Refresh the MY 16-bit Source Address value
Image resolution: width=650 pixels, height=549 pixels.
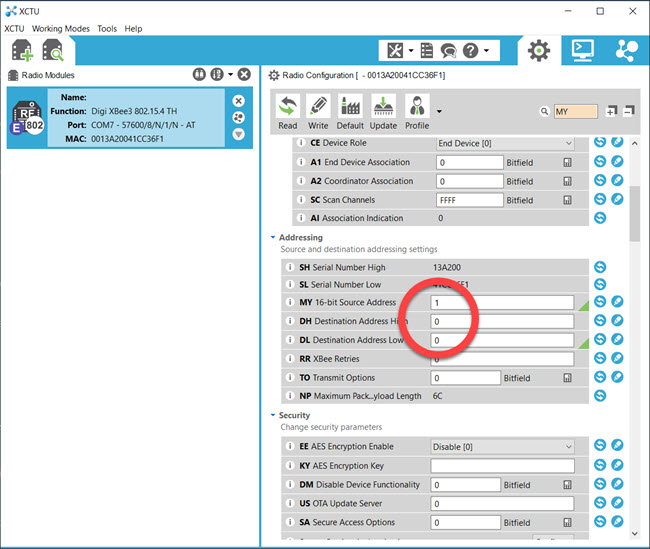pyautogui.click(x=600, y=302)
